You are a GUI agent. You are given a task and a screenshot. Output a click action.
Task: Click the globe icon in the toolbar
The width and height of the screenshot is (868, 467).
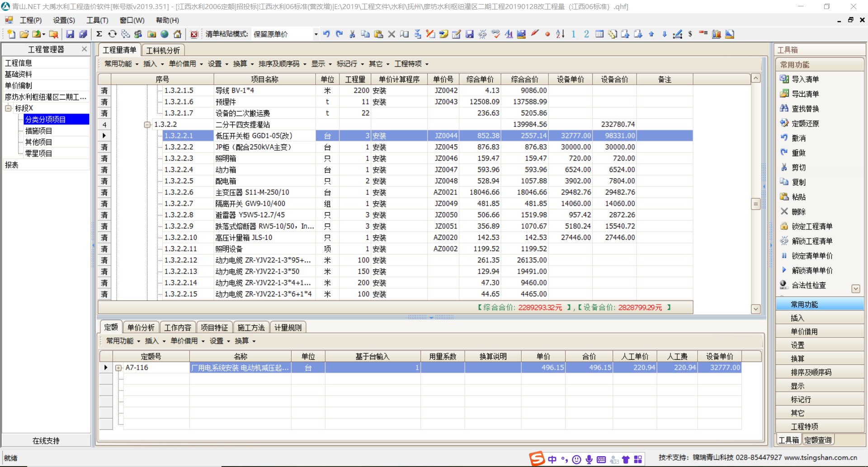(x=165, y=34)
